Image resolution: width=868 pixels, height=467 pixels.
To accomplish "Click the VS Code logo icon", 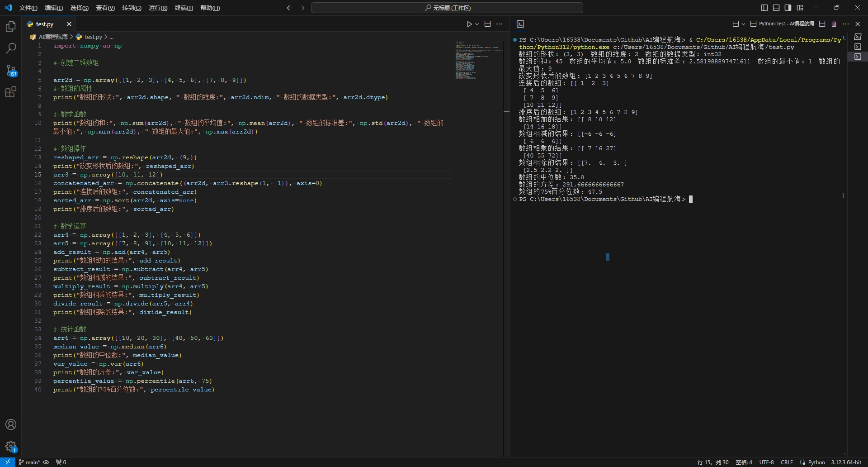I will click(x=8, y=8).
